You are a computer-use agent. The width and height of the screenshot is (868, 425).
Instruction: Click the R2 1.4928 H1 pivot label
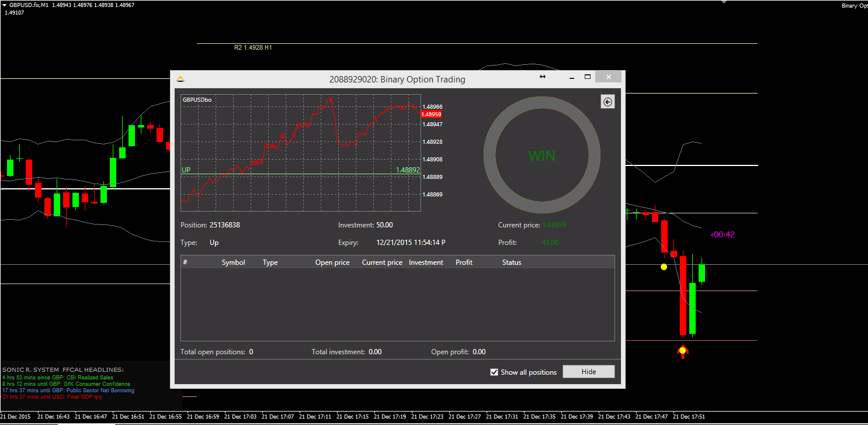point(253,47)
